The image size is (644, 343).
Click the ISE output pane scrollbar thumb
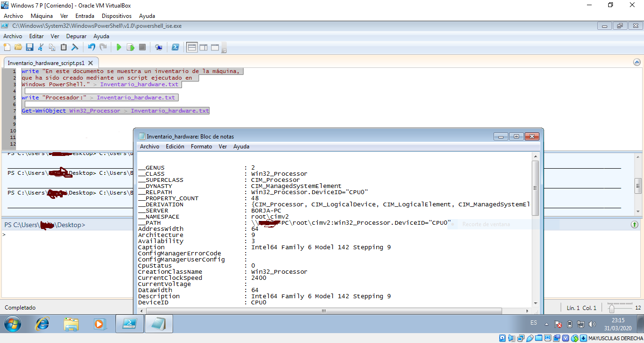pos(638,185)
